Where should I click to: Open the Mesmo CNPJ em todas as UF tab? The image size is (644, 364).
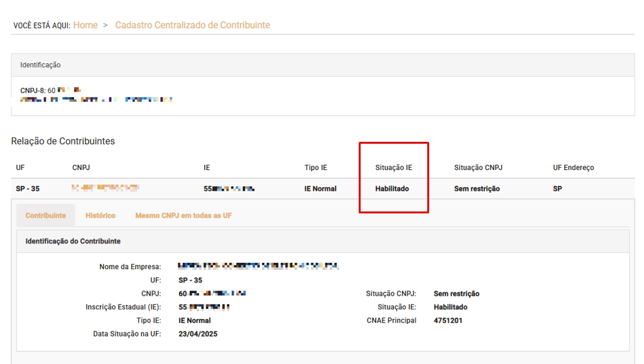183,215
